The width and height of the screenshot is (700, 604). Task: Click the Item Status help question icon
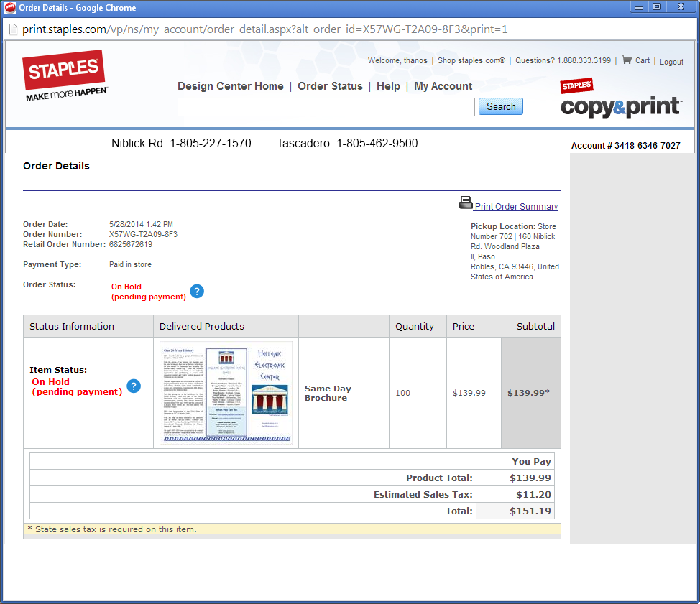[x=134, y=386]
